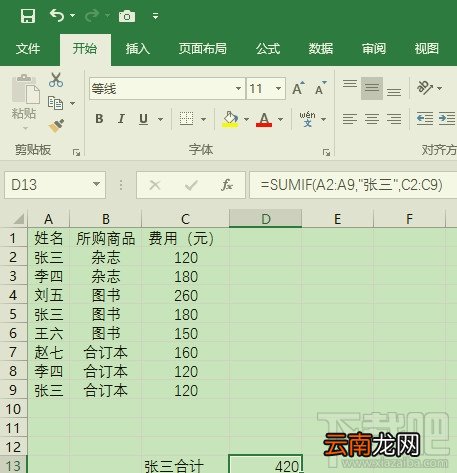This screenshot has height=473, width=457.
Task: Select row 6 header
Action: tap(13, 333)
